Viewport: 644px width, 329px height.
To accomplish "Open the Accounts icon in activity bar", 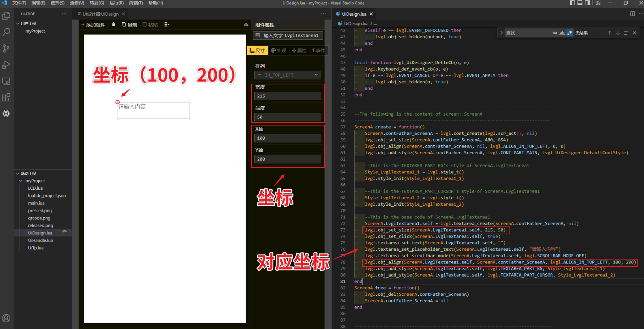I will coord(6,318).
